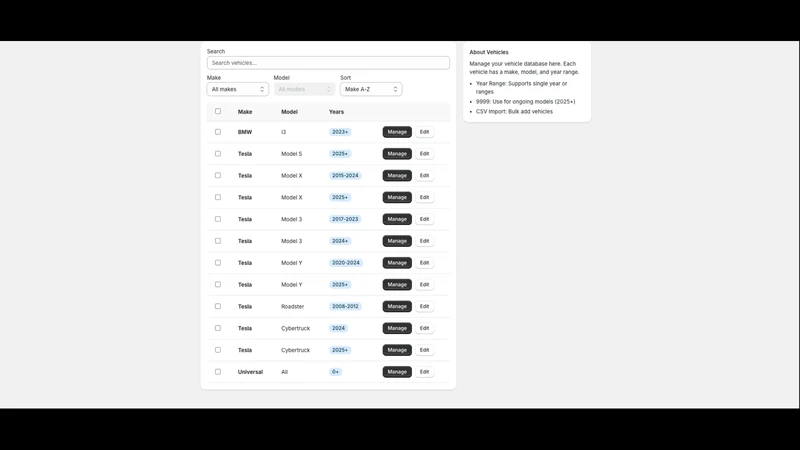Image resolution: width=800 pixels, height=450 pixels.
Task: Select the Model X 2015-2024 row checkbox
Action: (218, 176)
